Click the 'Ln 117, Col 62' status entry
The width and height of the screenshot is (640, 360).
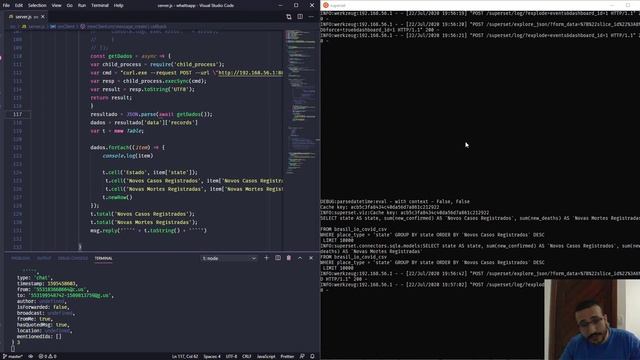pos(185,356)
